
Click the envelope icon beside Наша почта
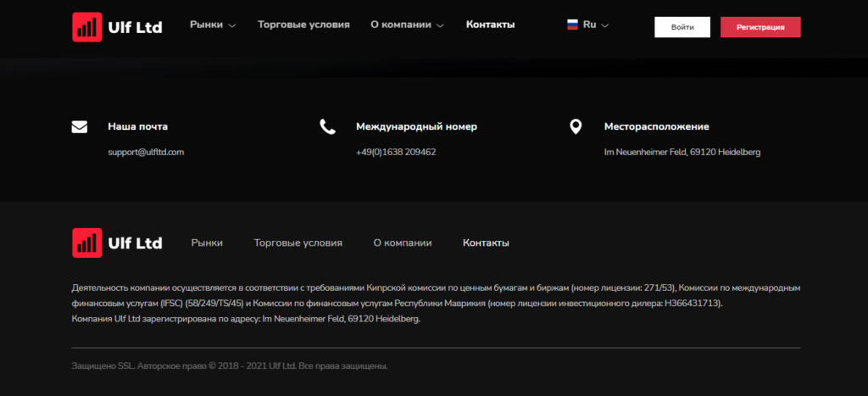click(80, 127)
